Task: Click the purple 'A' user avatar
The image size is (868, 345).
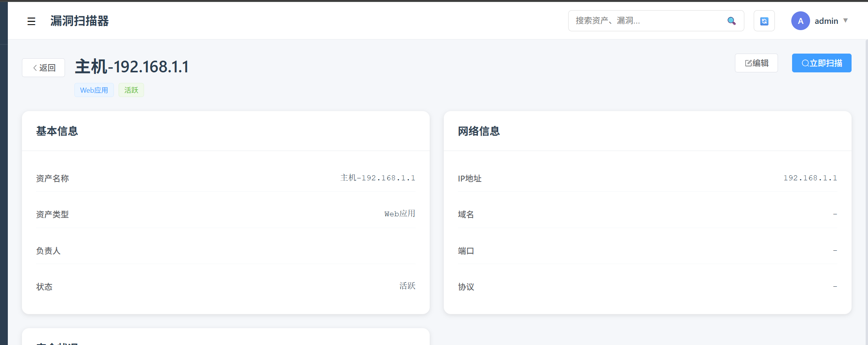Action: tap(800, 21)
